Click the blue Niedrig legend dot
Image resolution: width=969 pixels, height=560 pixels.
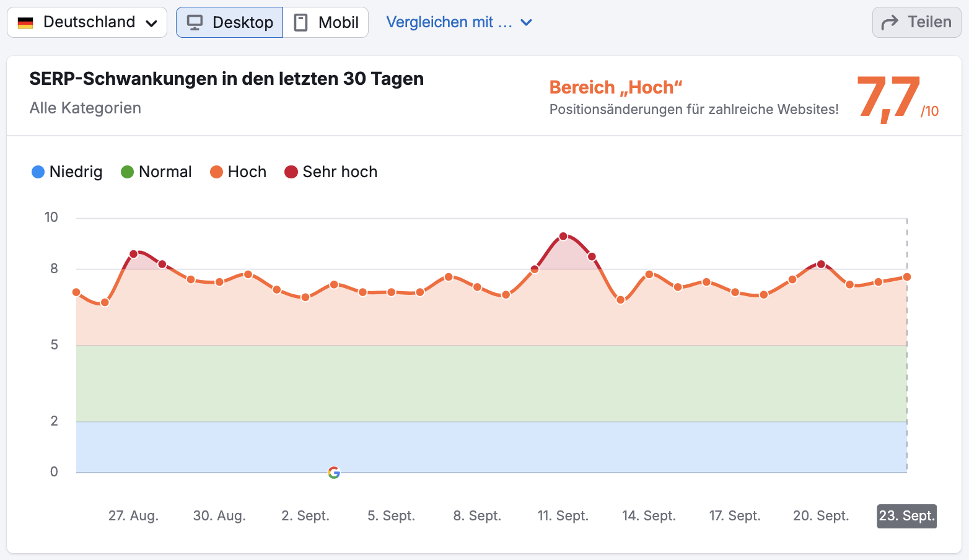coord(38,172)
